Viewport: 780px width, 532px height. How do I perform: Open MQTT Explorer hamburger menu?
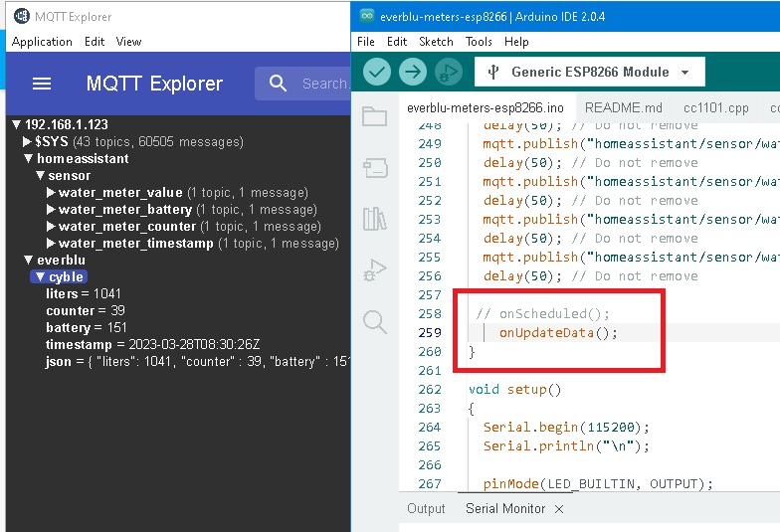click(x=42, y=84)
